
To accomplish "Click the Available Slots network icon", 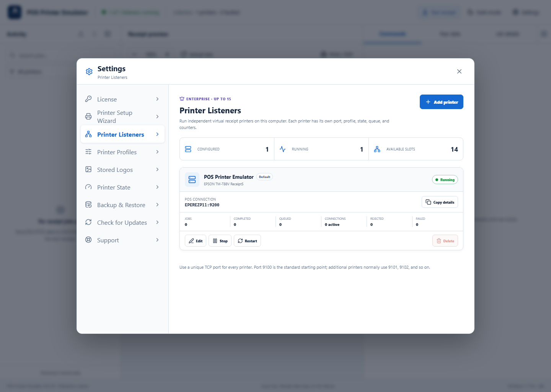I will pos(377,149).
